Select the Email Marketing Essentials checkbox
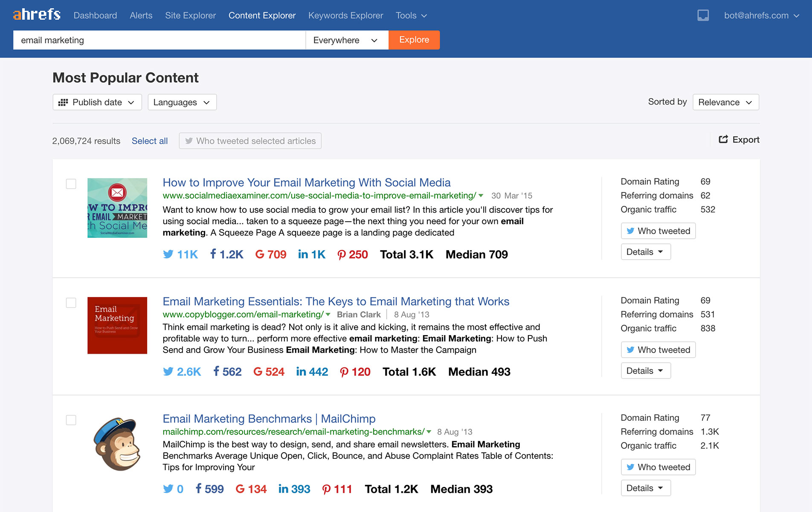The height and width of the screenshot is (512, 812). coord(71,303)
